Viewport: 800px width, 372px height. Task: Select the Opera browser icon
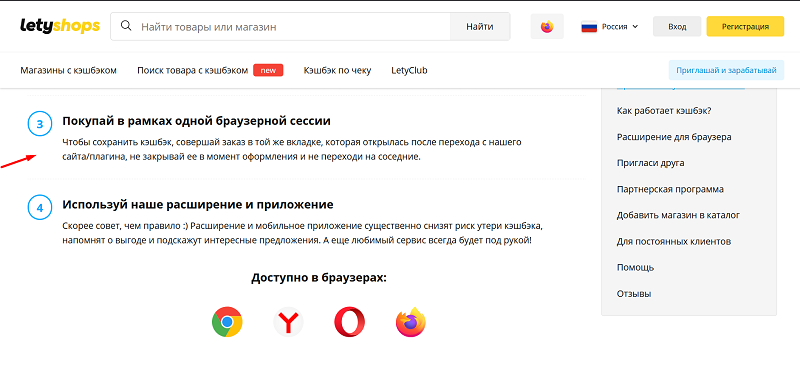[349, 322]
